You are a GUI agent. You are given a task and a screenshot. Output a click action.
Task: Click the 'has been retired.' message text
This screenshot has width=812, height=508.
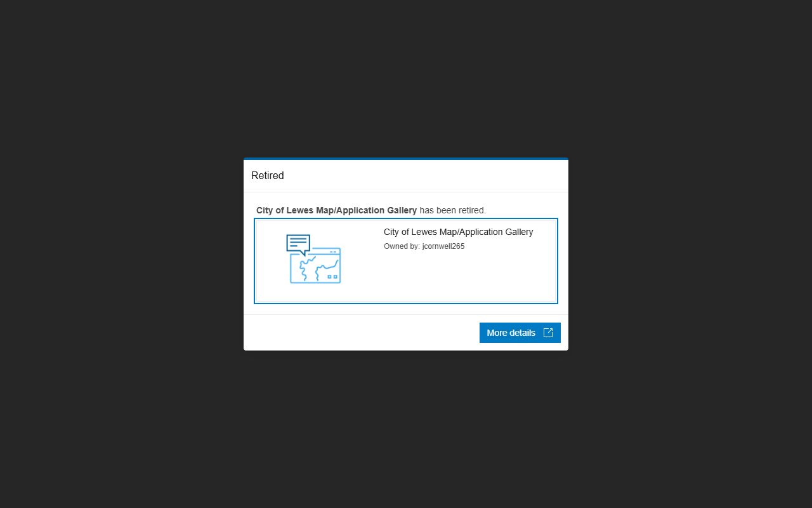click(453, 210)
